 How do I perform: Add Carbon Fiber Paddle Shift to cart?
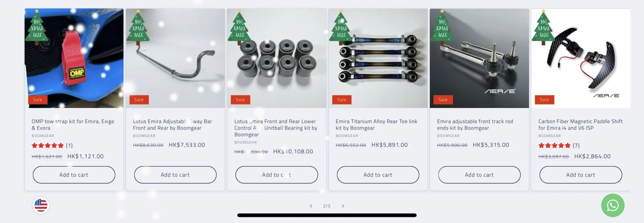click(x=581, y=175)
